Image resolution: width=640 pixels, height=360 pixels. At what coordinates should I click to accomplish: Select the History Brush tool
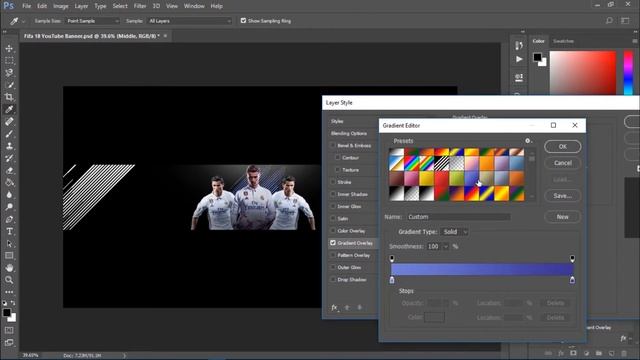coord(9,158)
